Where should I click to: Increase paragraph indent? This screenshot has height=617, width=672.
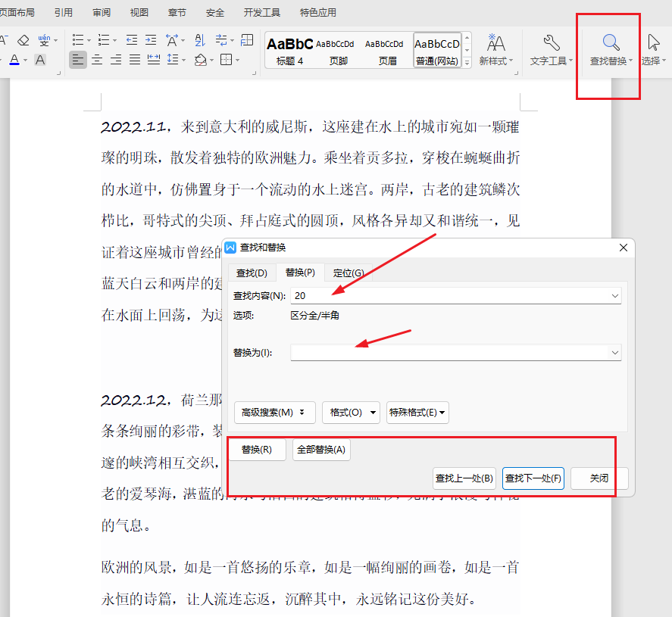point(150,40)
